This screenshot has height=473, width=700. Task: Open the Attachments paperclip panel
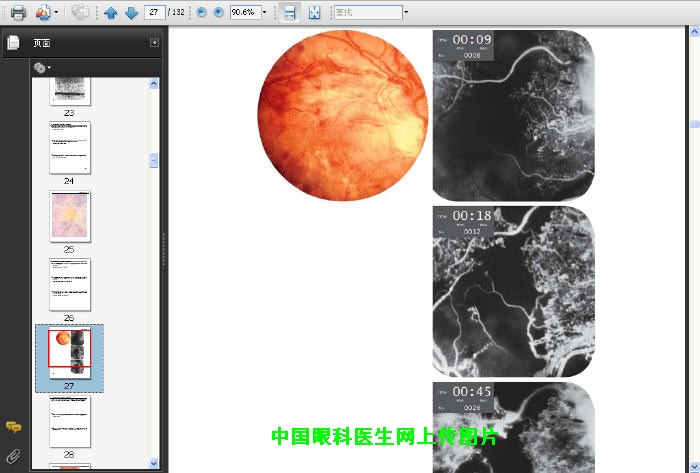13,456
